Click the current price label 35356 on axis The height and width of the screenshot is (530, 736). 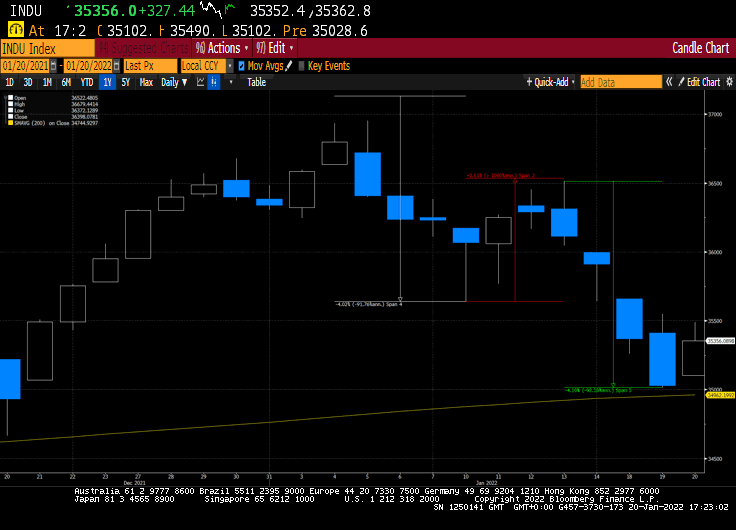click(x=720, y=341)
